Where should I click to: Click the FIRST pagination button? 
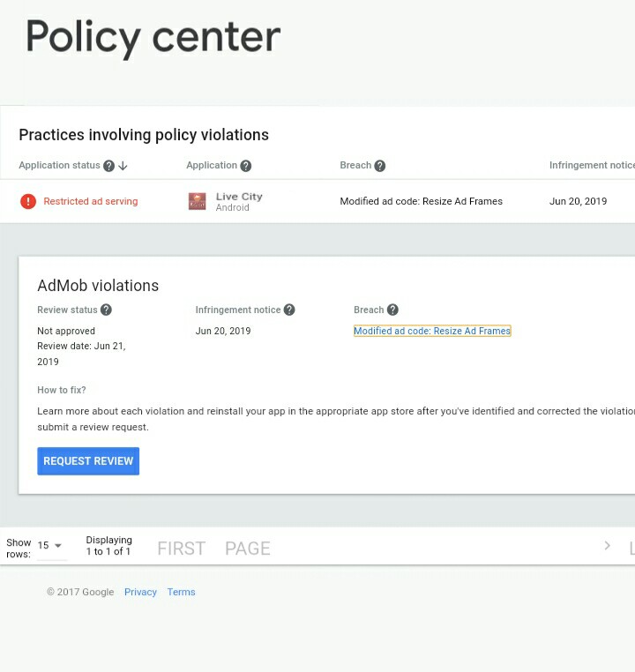click(x=181, y=549)
